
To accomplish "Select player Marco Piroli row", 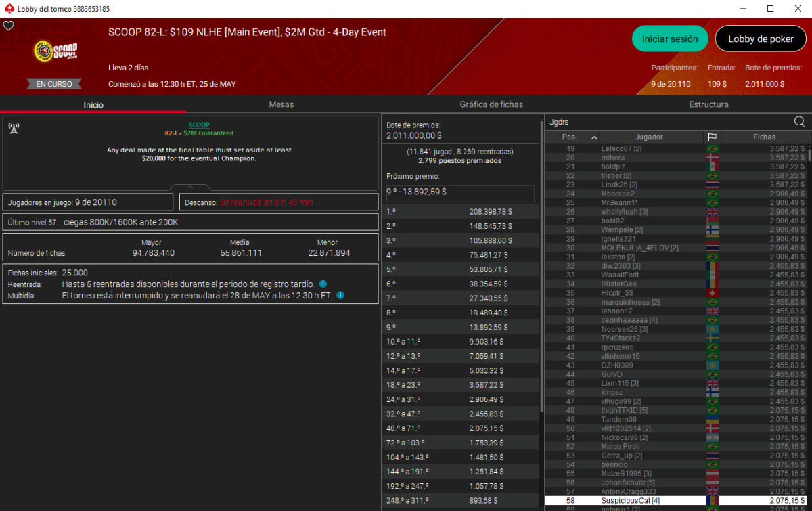I will pos(675,446).
